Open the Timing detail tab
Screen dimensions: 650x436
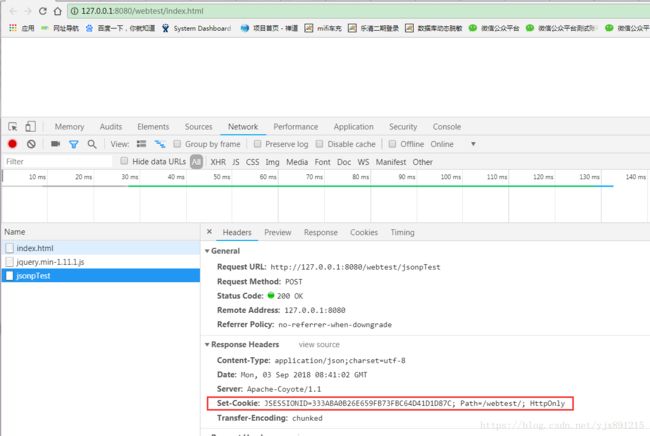(x=403, y=233)
